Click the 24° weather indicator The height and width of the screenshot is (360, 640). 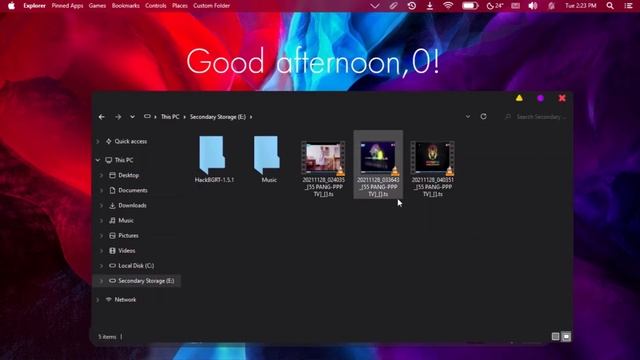tap(495, 6)
